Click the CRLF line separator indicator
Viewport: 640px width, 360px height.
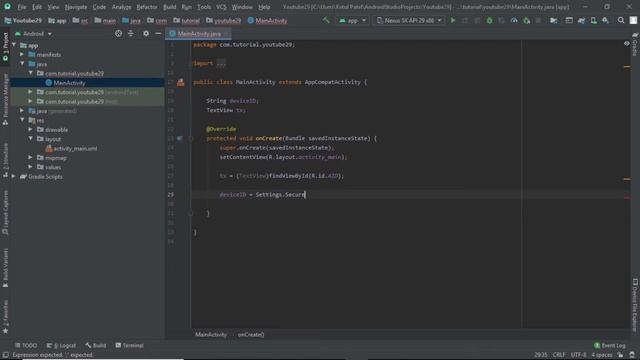[559, 355]
